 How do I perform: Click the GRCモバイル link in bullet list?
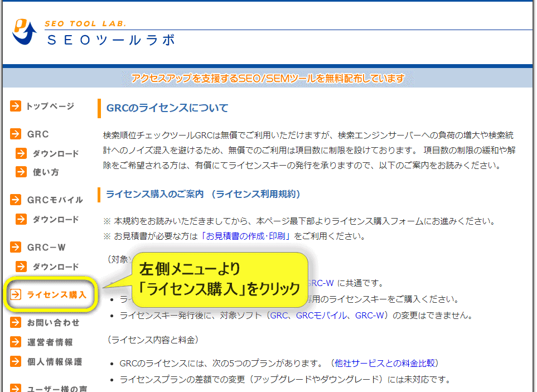(x=321, y=315)
